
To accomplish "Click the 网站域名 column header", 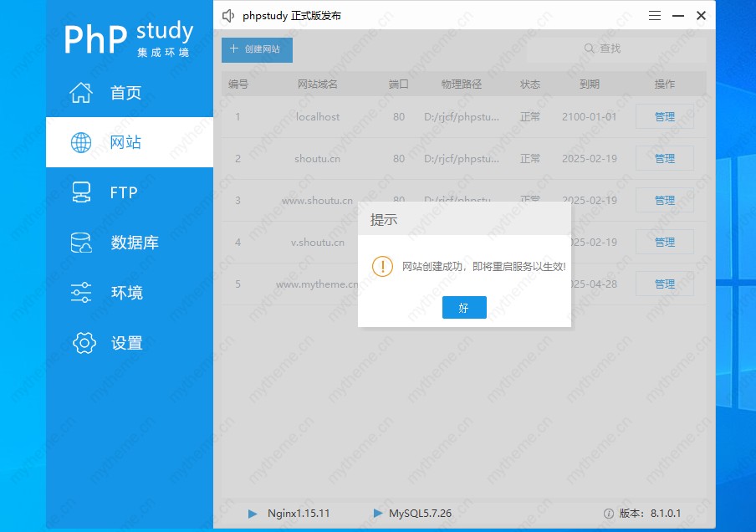I will tap(317, 84).
